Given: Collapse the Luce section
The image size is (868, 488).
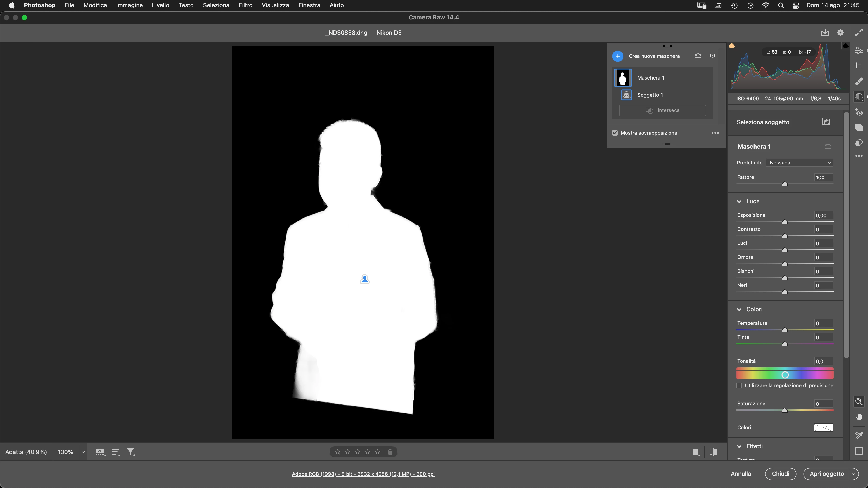Looking at the screenshot, I should 739,201.
